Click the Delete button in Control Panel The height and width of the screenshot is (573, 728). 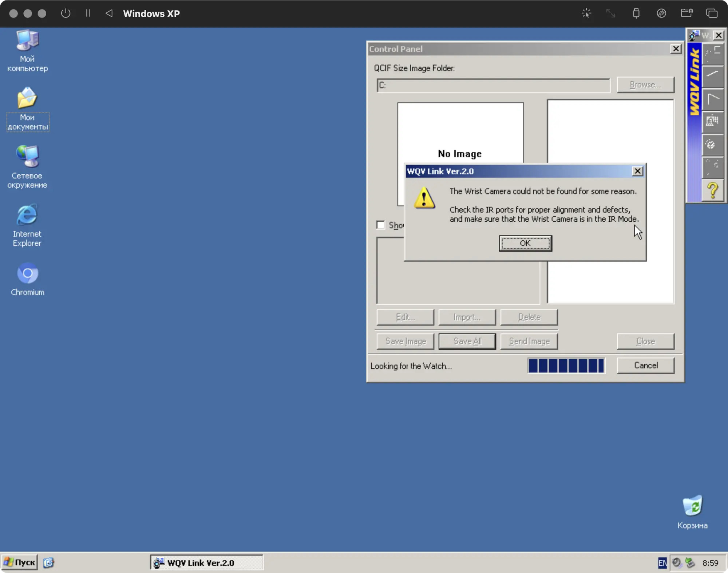coord(529,317)
